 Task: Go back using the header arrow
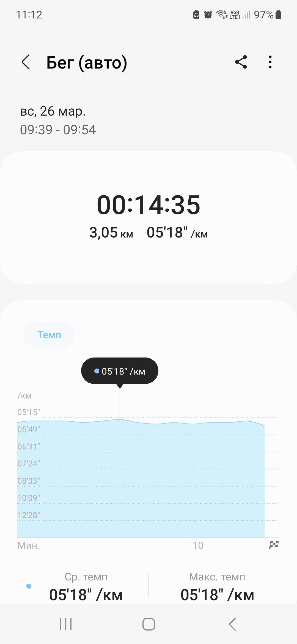click(26, 62)
